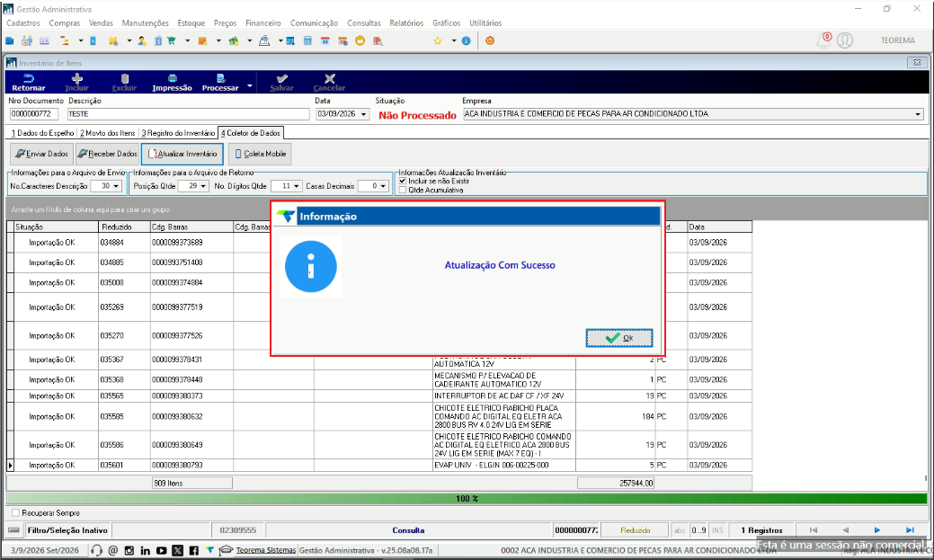Open the YouTube icon in status bar
The width and height of the screenshot is (934, 560).
162,550
